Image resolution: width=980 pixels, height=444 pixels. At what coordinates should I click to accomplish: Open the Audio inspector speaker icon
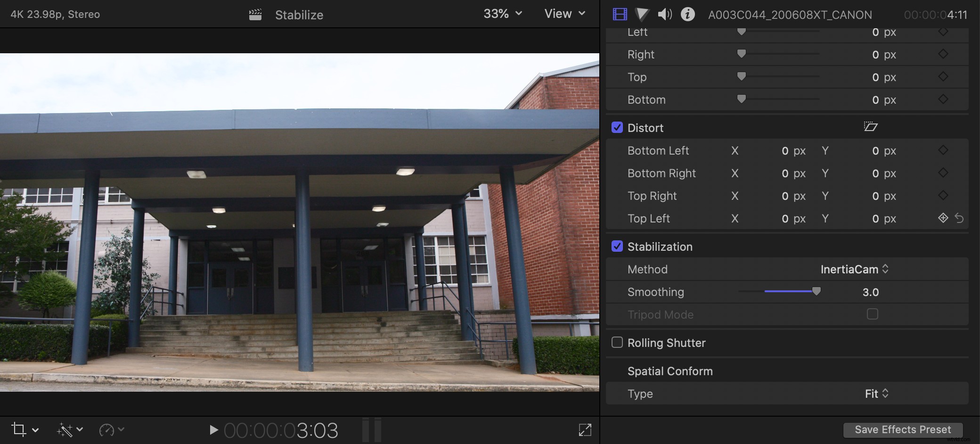click(664, 14)
